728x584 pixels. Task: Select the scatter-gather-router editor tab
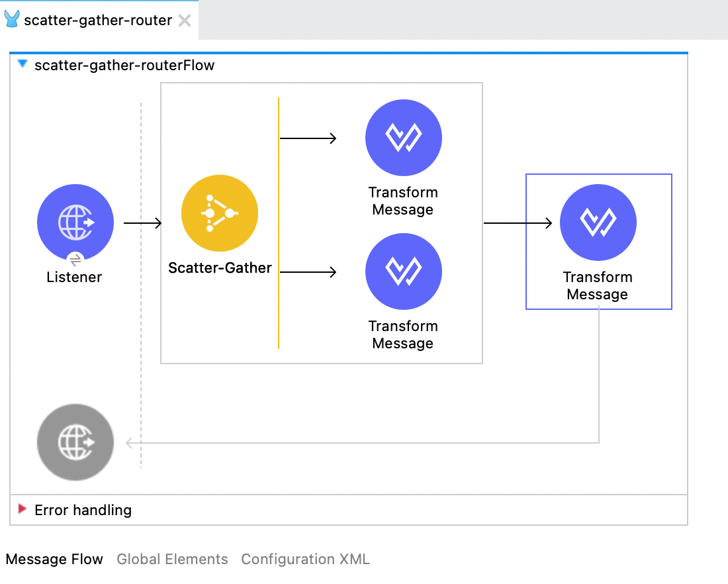[98, 21]
